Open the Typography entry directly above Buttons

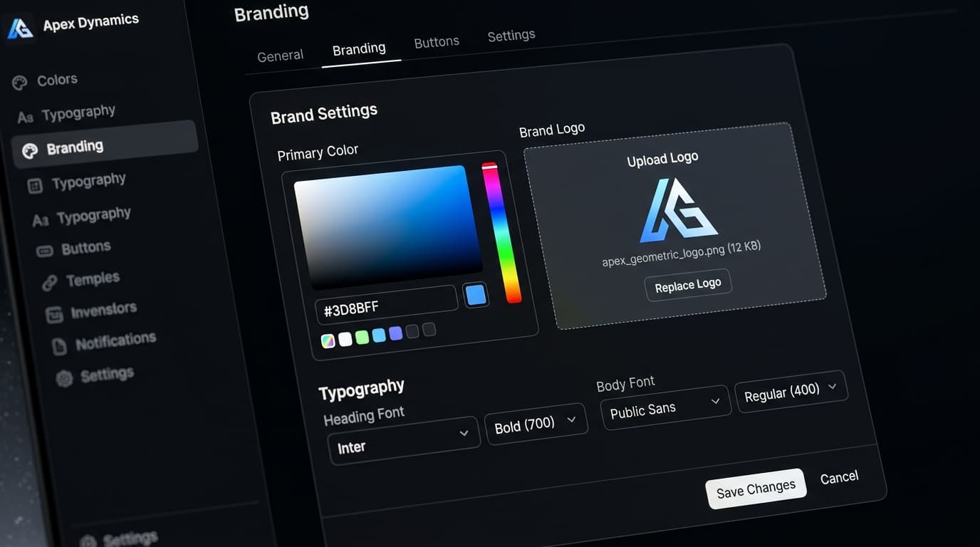coord(82,217)
